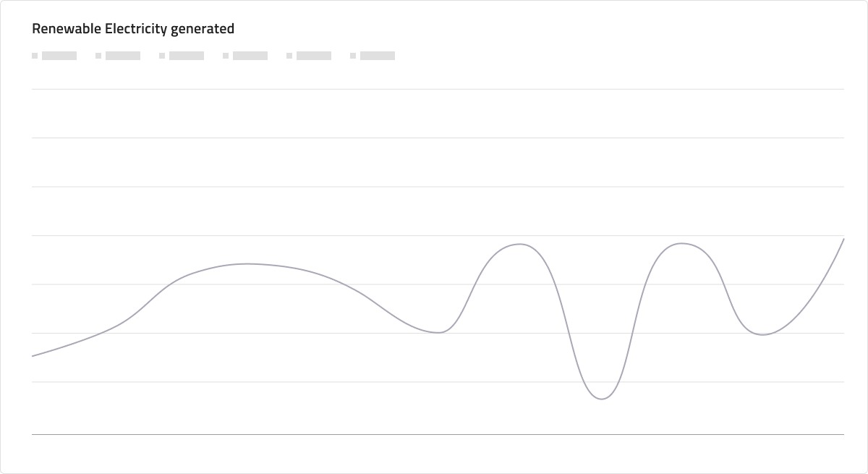Click the third legend placeholder square marker

162,56
